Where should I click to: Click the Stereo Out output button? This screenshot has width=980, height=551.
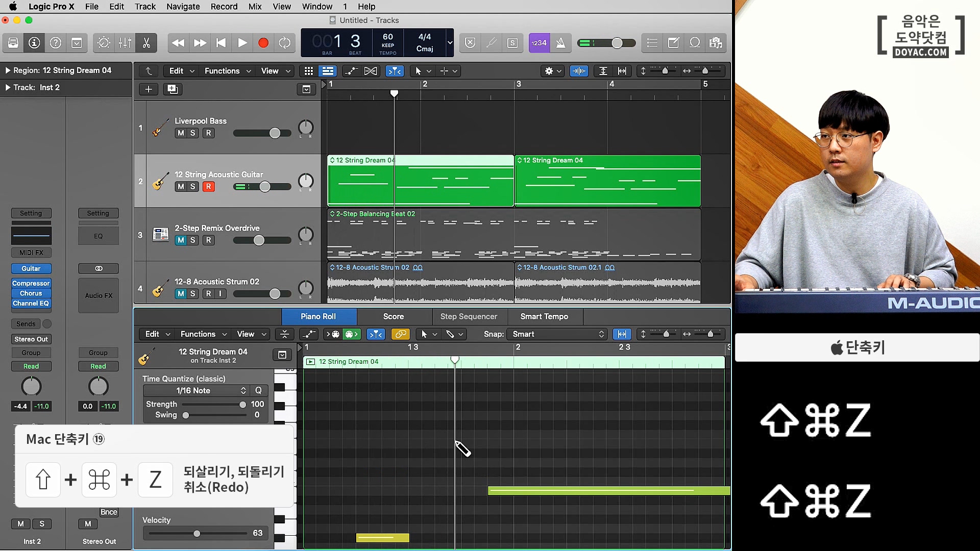click(31, 339)
